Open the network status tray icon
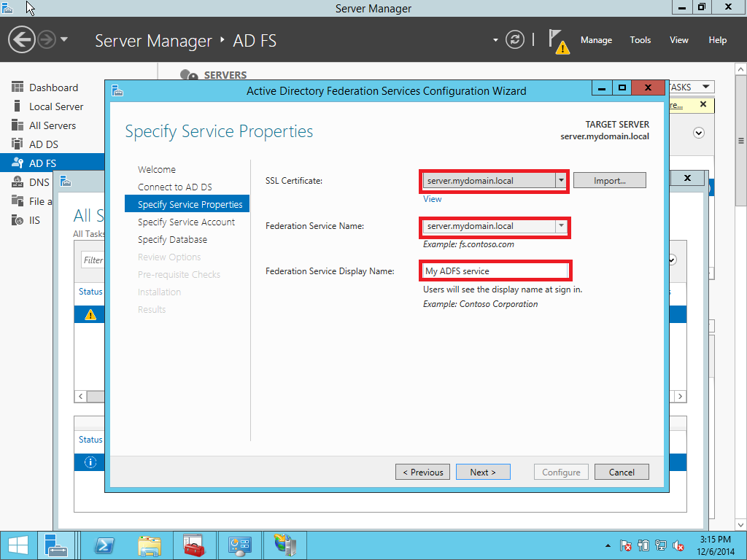 point(660,545)
